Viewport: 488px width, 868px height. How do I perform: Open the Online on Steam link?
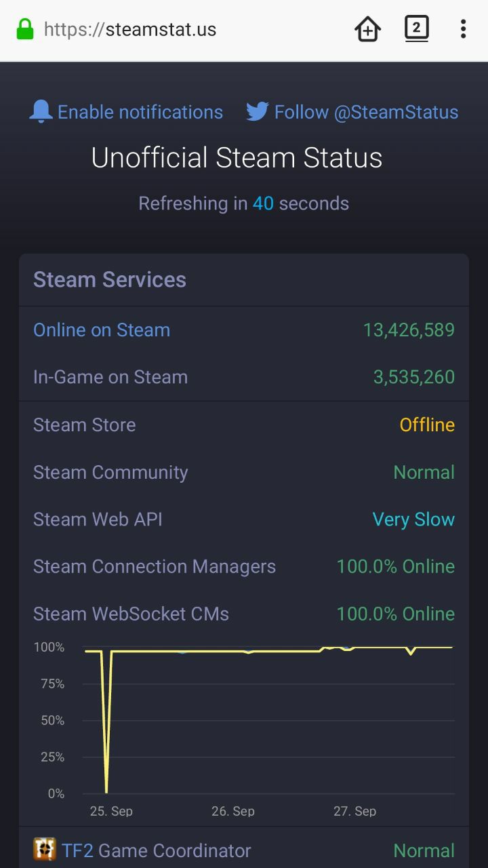click(x=102, y=330)
